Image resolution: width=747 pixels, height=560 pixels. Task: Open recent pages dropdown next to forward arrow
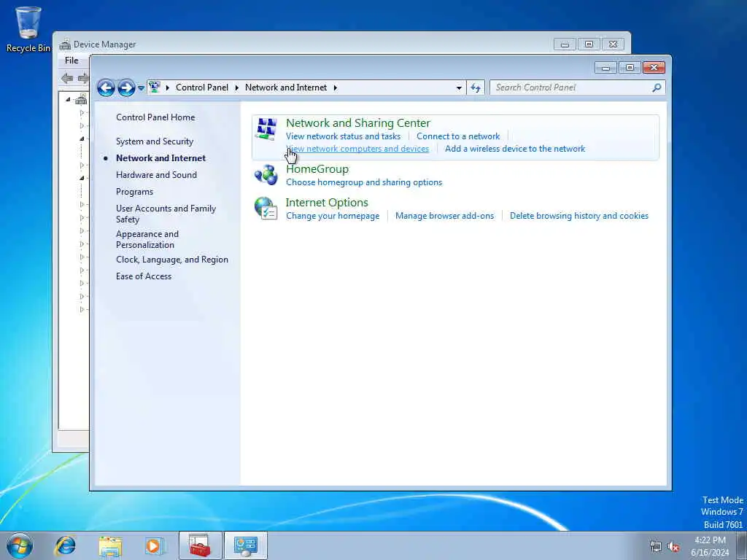click(x=141, y=88)
